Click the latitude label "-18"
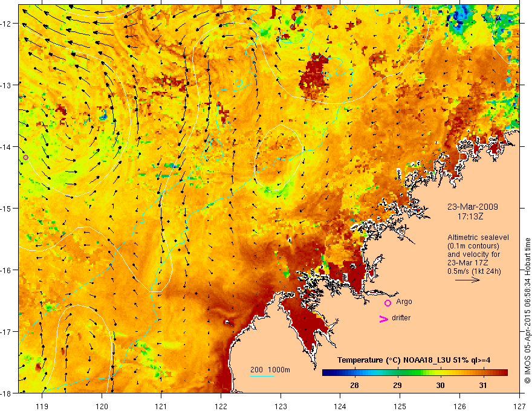This screenshot has height=411, width=532. [x=6, y=393]
